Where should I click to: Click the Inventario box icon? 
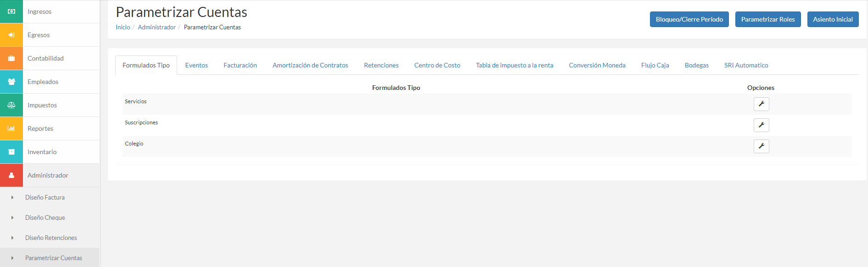click(x=11, y=152)
